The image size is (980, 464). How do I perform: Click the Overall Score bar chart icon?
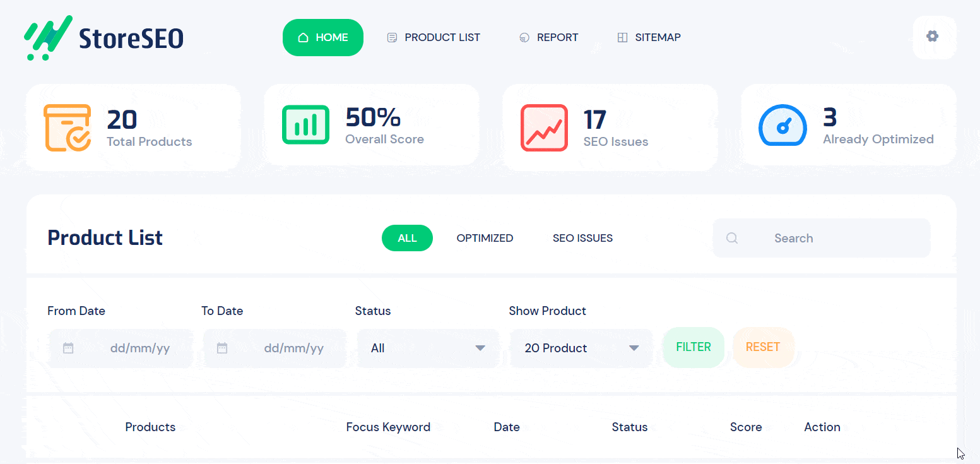pos(305,125)
